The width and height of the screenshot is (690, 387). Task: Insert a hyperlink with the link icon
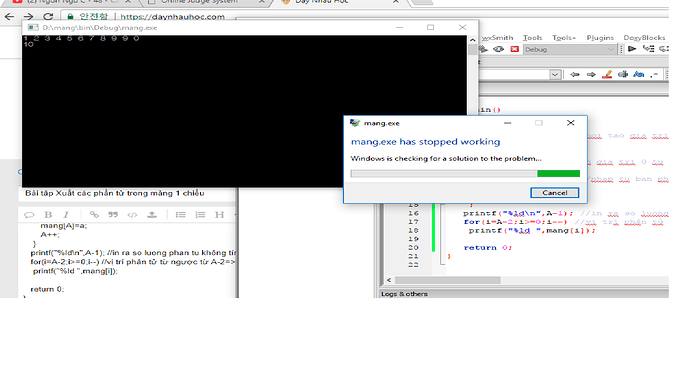click(94, 214)
